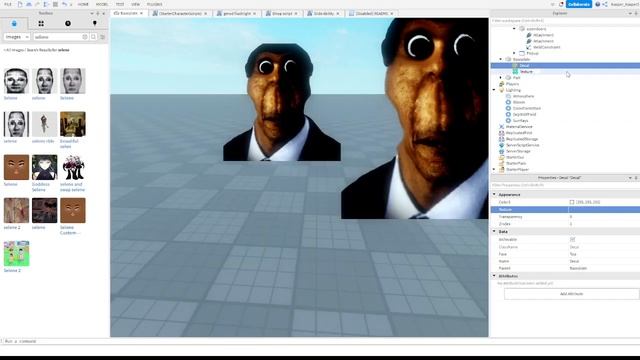Expand the Part tree node
This screenshot has width=640, height=360.
501,78
